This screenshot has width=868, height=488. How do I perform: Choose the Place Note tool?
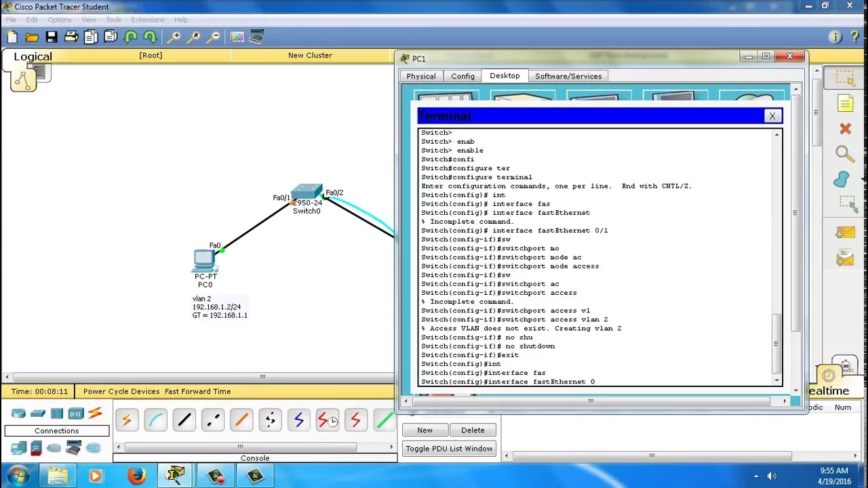click(845, 103)
